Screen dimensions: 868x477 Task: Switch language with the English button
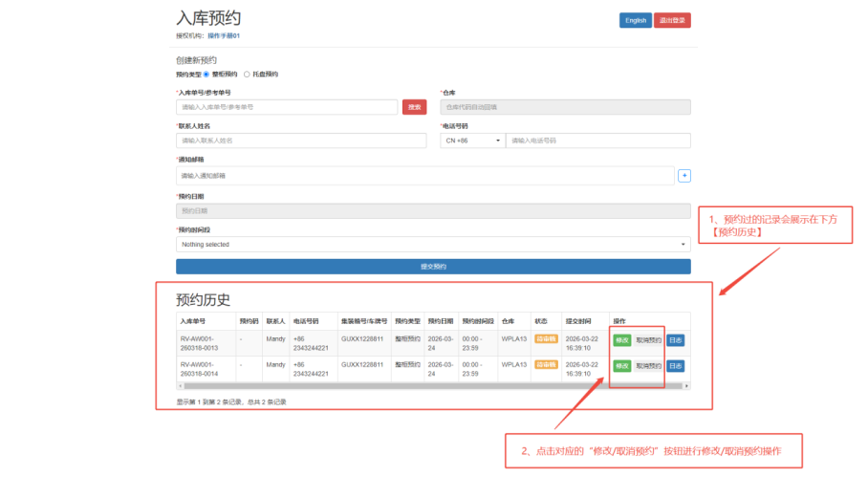click(x=635, y=20)
